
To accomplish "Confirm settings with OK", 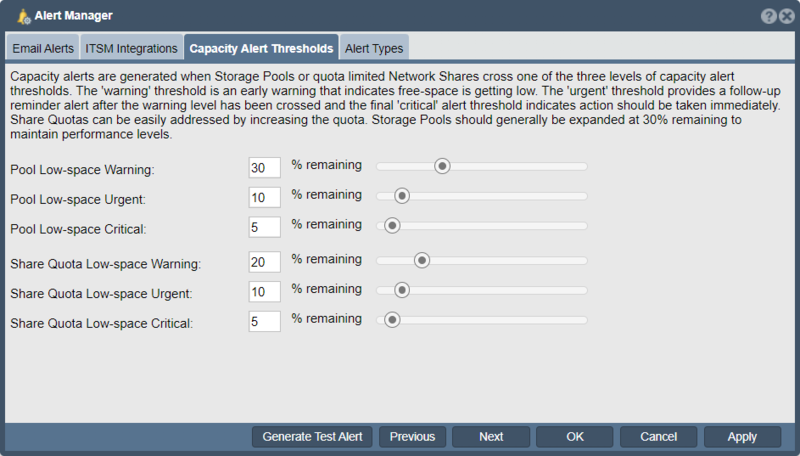I will (x=574, y=437).
